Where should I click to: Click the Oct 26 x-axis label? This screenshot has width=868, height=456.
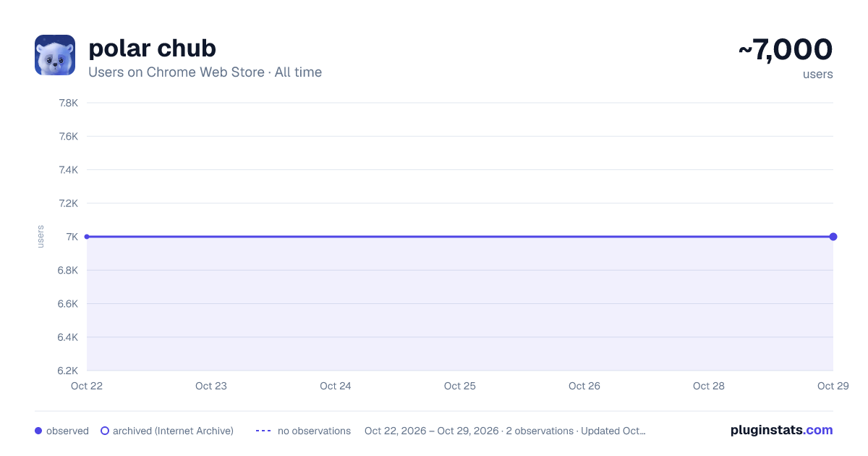(x=584, y=386)
